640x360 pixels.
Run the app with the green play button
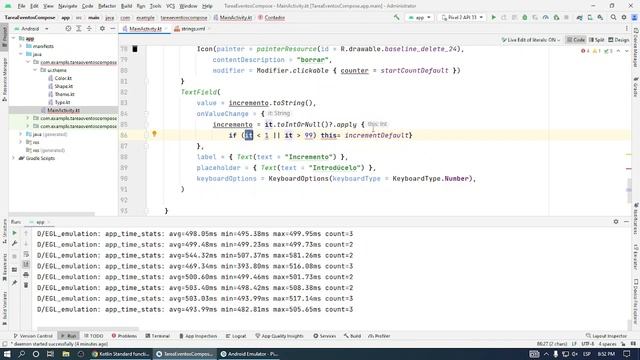tap(493, 18)
